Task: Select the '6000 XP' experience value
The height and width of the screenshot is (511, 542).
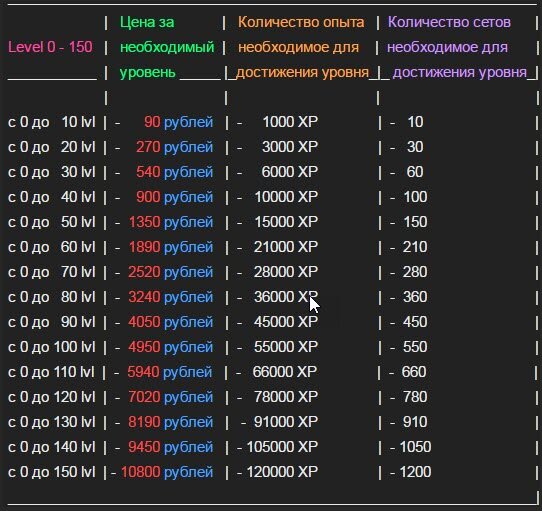Action: click(290, 172)
